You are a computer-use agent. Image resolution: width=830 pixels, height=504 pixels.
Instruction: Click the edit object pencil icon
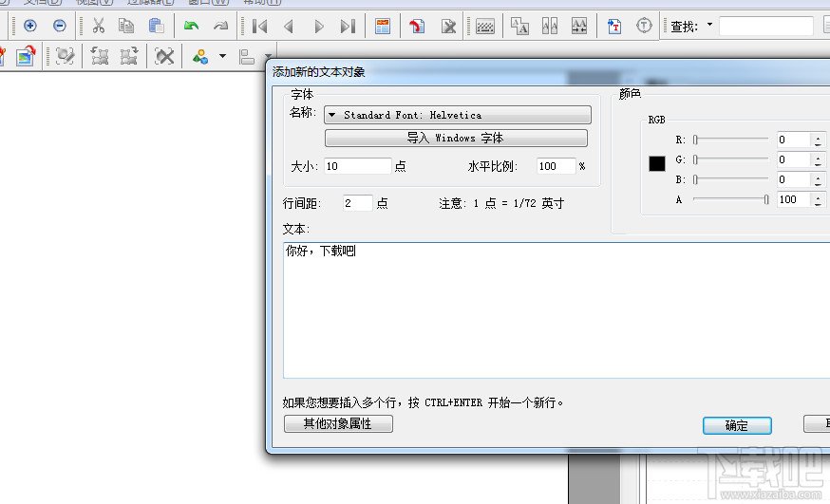click(66, 56)
